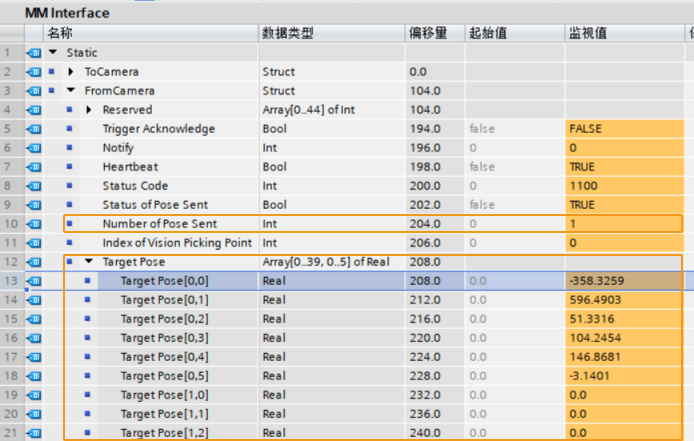Image resolution: width=694 pixels, height=441 pixels.
Task: Click data type Array[0..39, 0..5] of Real
Action: click(326, 262)
